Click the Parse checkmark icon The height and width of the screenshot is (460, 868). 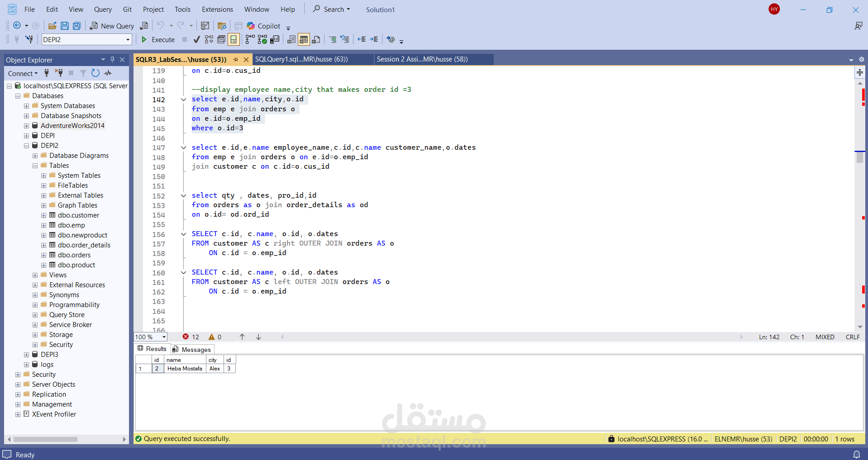click(x=196, y=39)
